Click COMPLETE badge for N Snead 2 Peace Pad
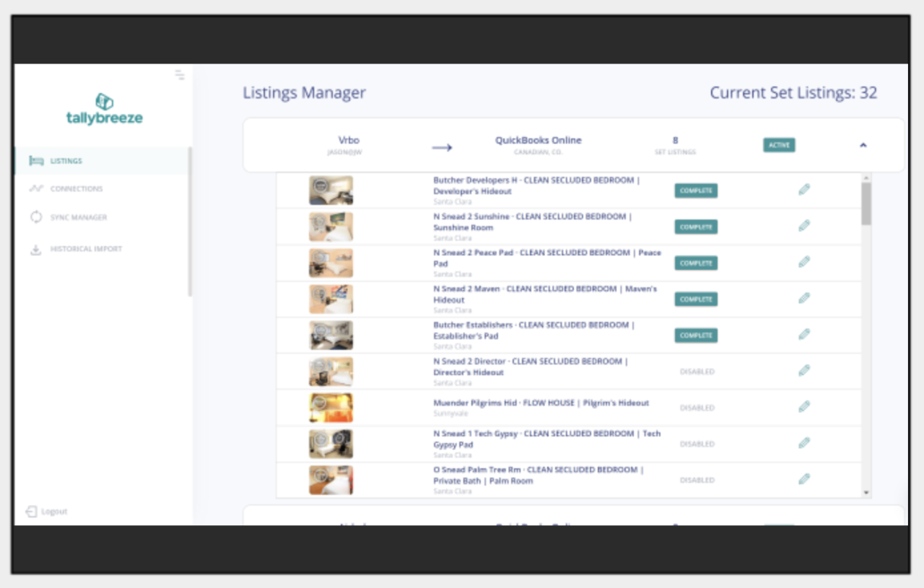This screenshot has width=924, height=588. (x=696, y=263)
